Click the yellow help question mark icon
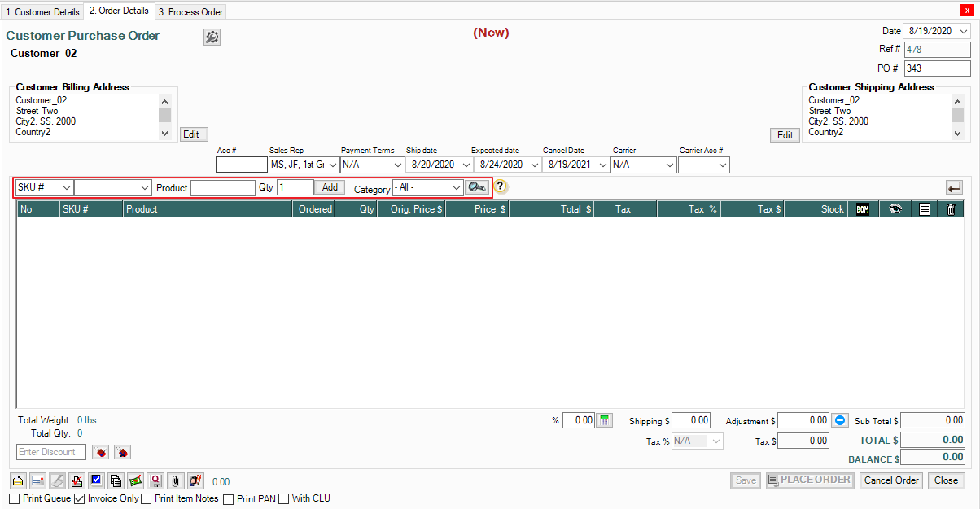This screenshot has height=509, width=980. [x=501, y=187]
